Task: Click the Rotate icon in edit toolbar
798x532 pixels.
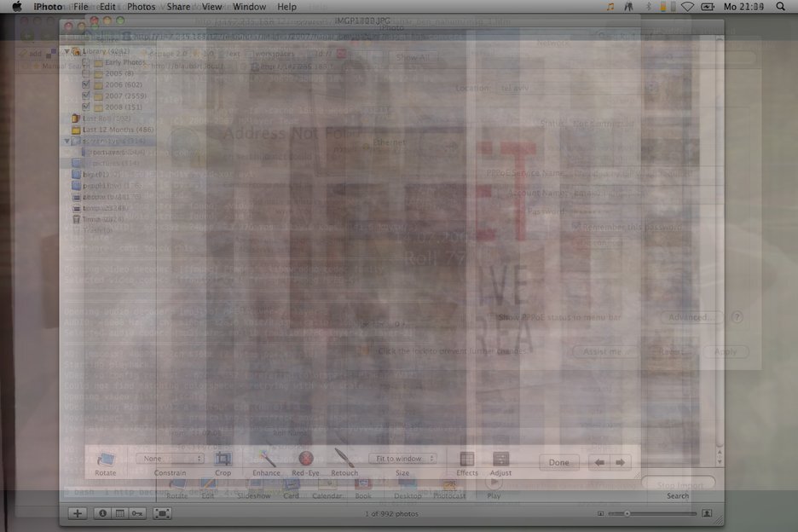Action: click(106, 460)
